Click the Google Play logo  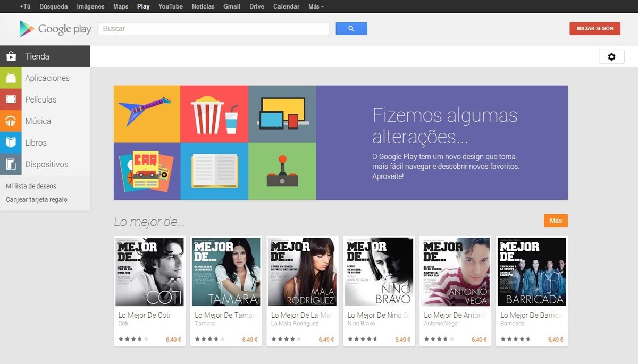tap(55, 29)
